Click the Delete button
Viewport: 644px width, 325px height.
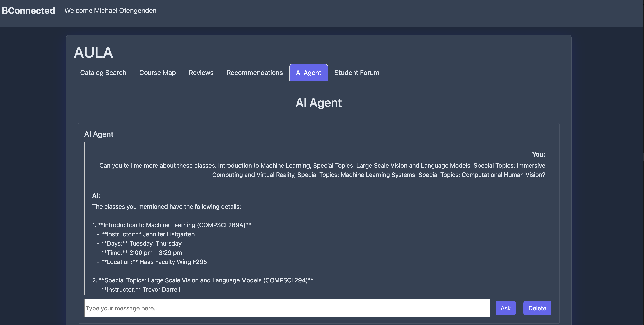click(537, 308)
